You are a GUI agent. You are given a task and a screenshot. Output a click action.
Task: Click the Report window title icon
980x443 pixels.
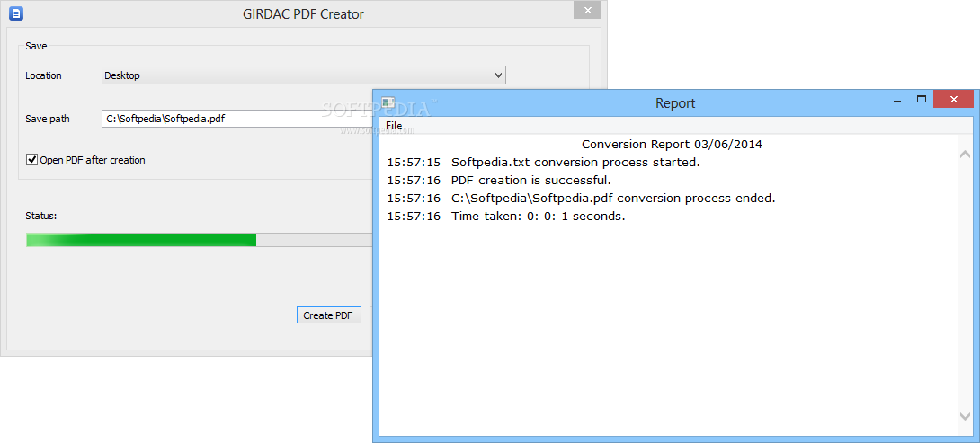pos(388,102)
